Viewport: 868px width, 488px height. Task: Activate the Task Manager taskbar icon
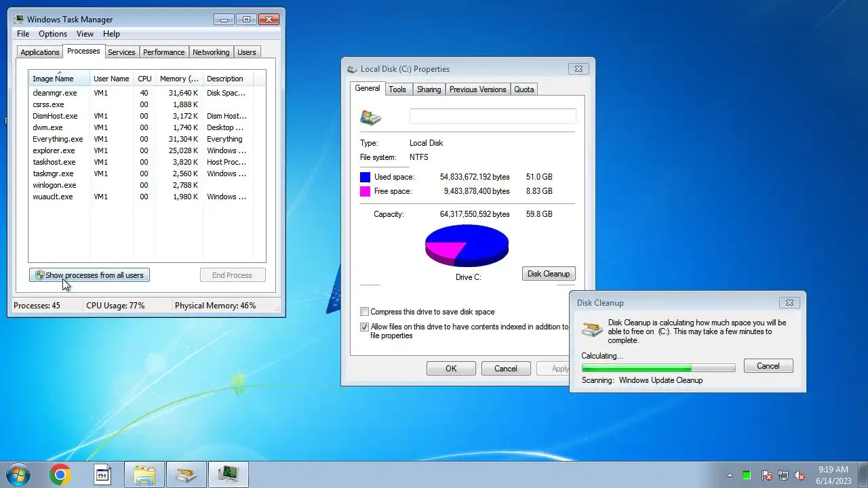coord(229,475)
